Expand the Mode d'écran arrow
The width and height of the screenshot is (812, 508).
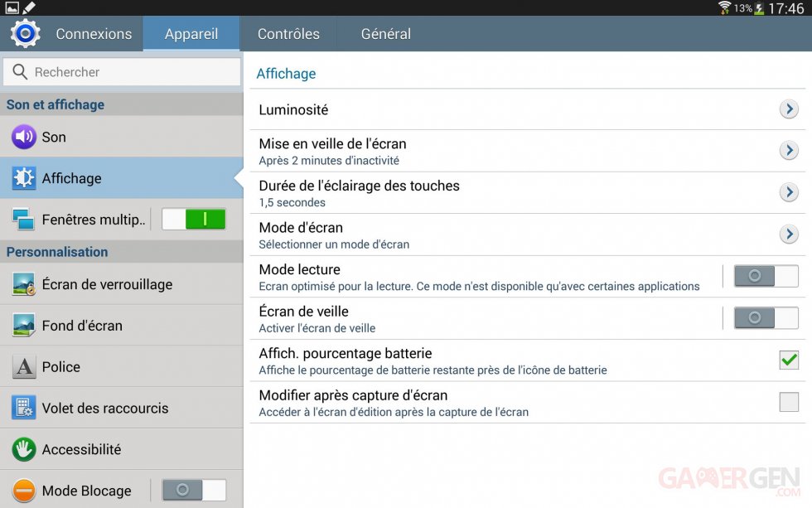click(789, 235)
